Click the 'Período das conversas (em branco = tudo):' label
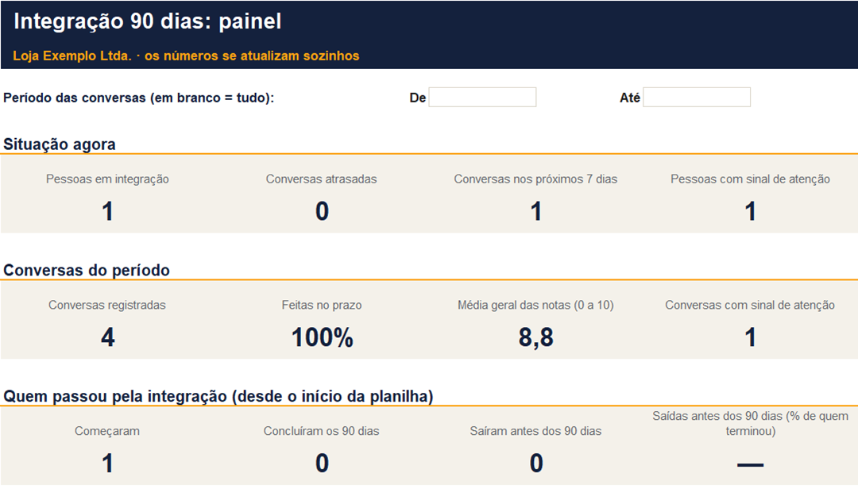Image resolution: width=858 pixels, height=504 pixels. (x=139, y=98)
